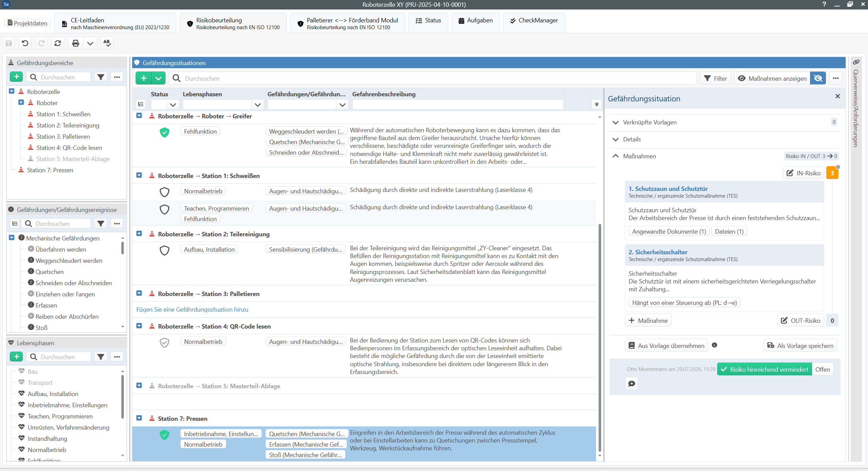Screen dimensions: 868x471
Task: Click Aus Vorlage übernehmen
Action: [x=666, y=346]
